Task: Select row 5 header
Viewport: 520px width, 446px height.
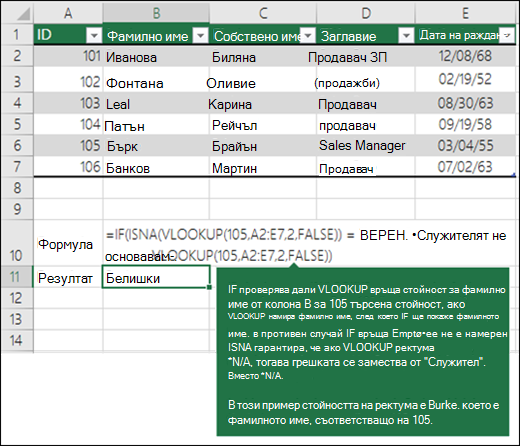Action: (x=17, y=124)
